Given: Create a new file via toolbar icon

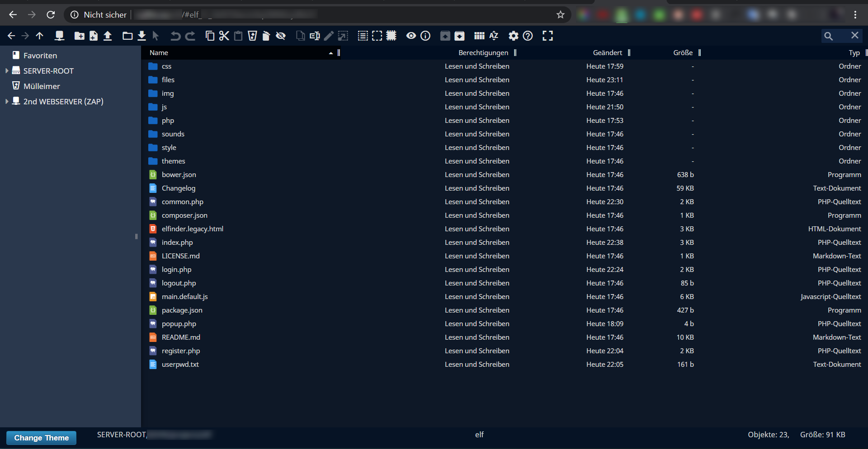Looking at the screenshot, I should coord(94,36).
